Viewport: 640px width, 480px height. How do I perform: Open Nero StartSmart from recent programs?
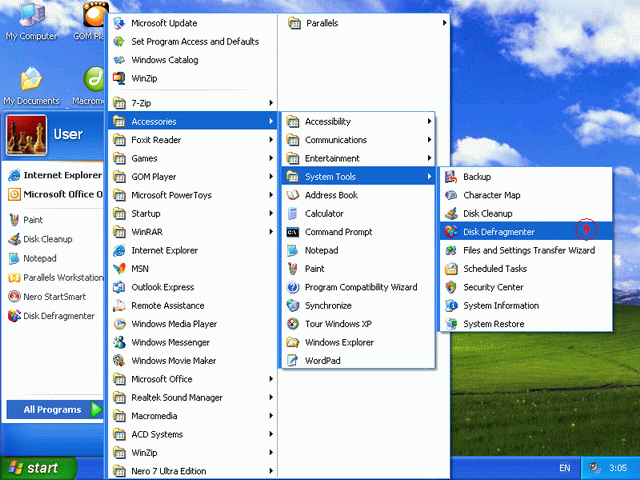click(x=55, y=296)
